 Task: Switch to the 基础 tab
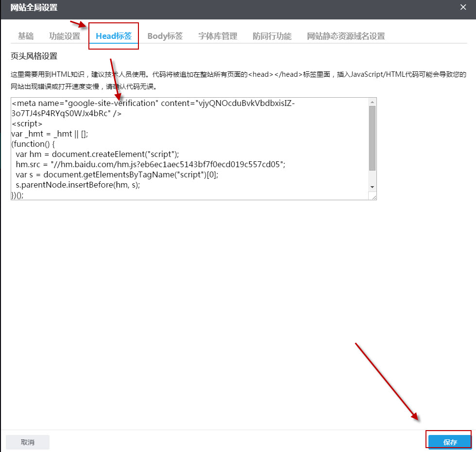pyautogui.click(x=26, y=36)
